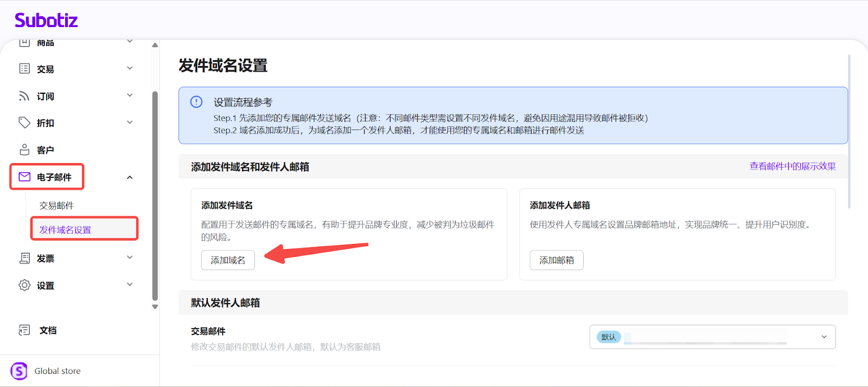Image resolution: width=868 pixels, height=387 pixels.
Task: Expand the 交易 menu chevron
Action: click(130, 68)
